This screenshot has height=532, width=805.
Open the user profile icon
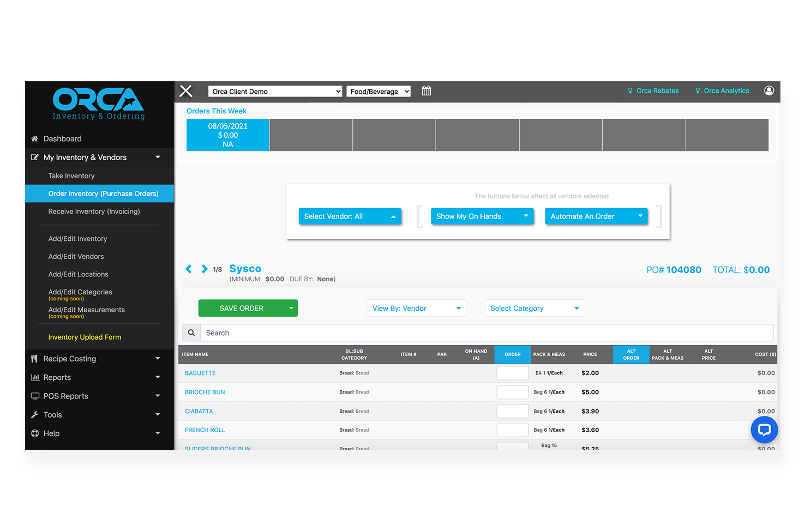pos(769,90)
